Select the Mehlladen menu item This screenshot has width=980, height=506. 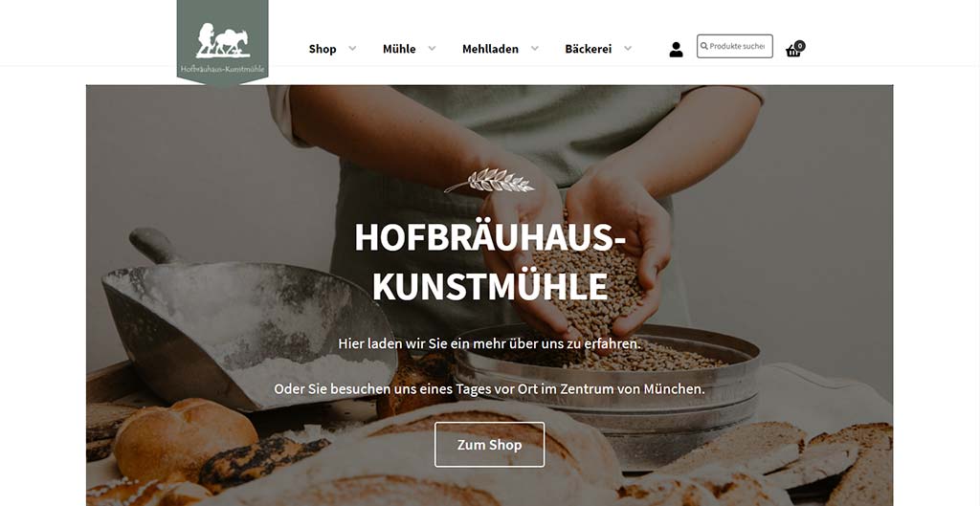490,49
